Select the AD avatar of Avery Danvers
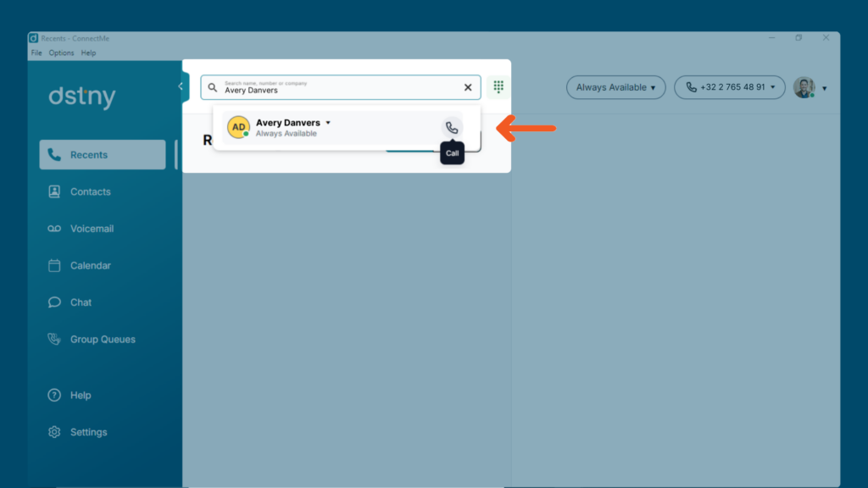 click(x=238, y=127)
